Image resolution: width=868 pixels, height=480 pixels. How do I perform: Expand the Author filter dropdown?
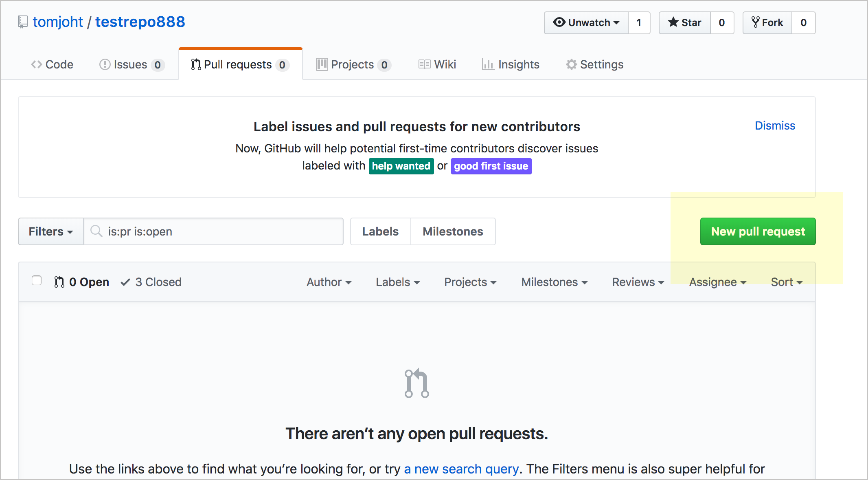327,282
